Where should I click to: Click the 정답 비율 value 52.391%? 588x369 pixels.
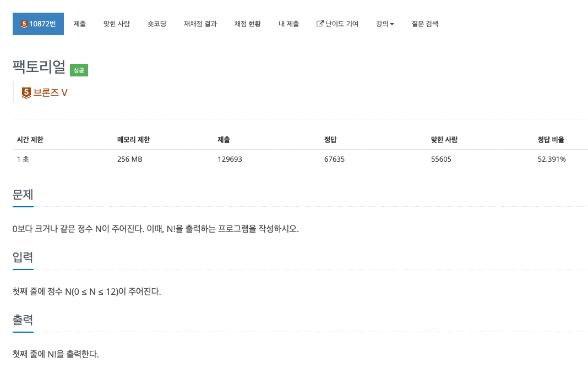(552, 159)
